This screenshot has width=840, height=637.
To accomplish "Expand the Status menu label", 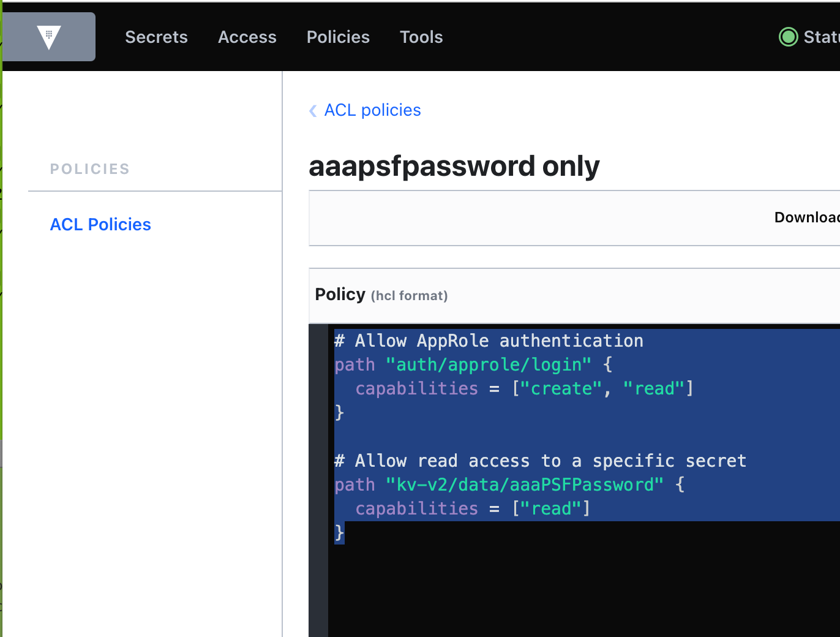I will [x=821, y=37].
